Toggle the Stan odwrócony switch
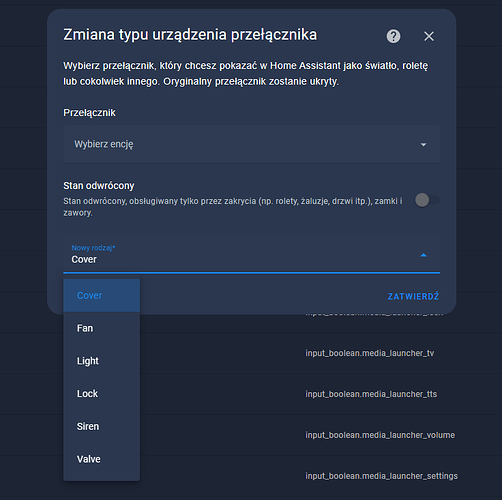This screenshot has height=500, width=502. (x=427, y=200)
